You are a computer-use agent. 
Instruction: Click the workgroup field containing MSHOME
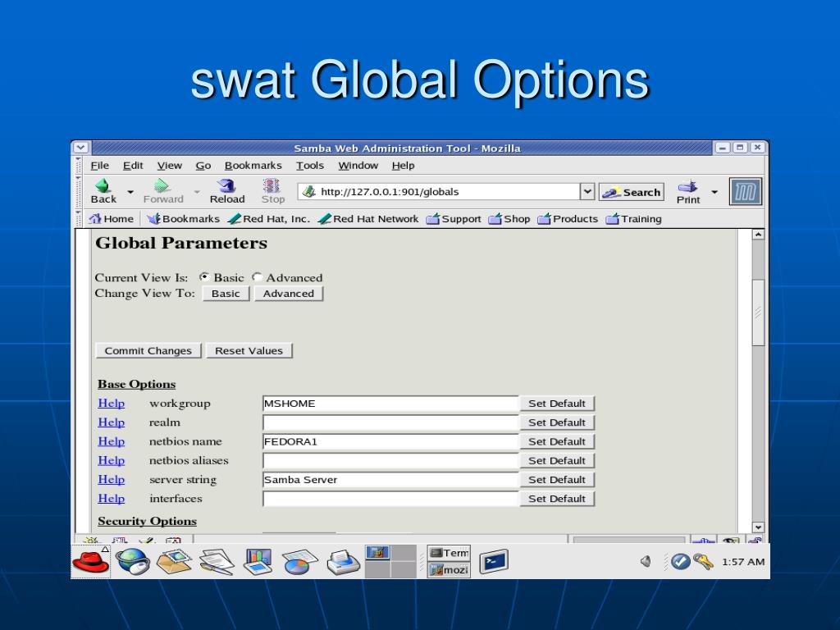click(x=390, y=404)
